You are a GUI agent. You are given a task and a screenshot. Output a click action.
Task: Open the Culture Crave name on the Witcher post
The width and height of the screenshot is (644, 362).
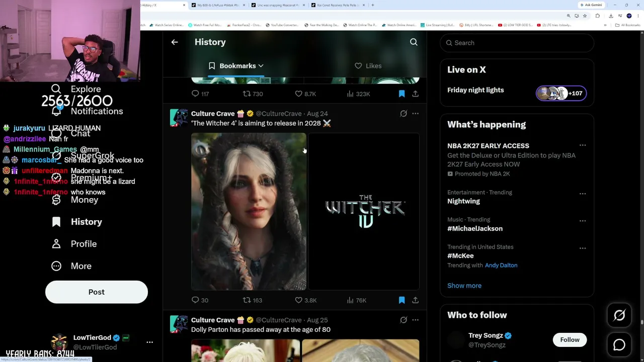213,114
